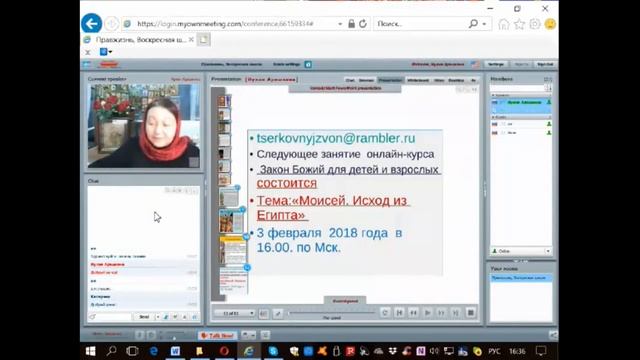The width and height of the screenshot is (640, 360).
Task: Jump to the last slide
Action: pyautogui.click(x=456, y=313)
